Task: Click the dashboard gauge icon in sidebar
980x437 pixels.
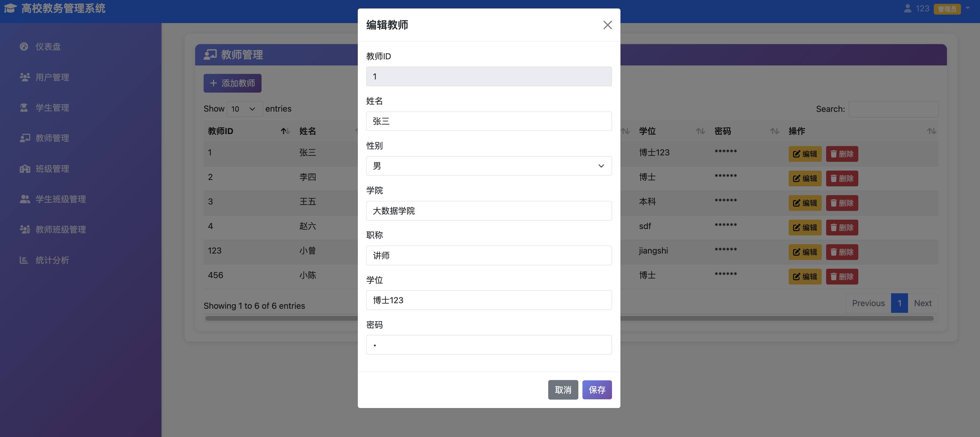Action: pyautogui.click(x=24, y=46)
